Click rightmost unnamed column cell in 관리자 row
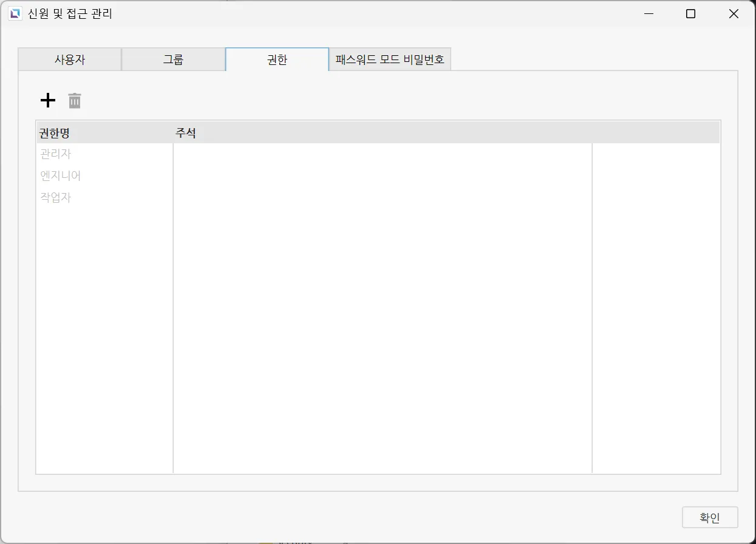 pos(656,154)
